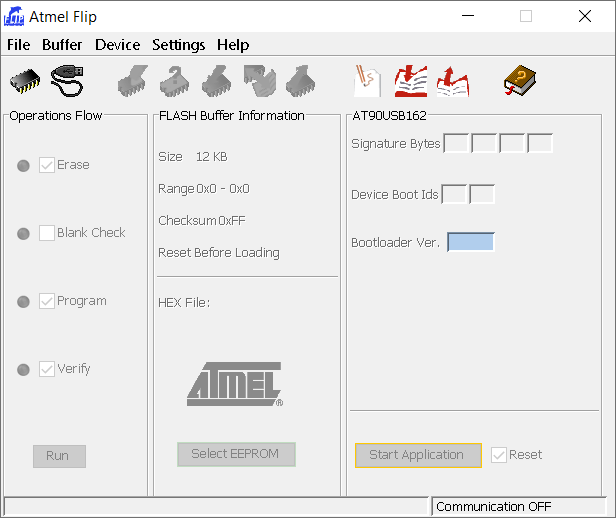
Task: Toggle the Reset checkbox
Action: [x=499, y=455]
